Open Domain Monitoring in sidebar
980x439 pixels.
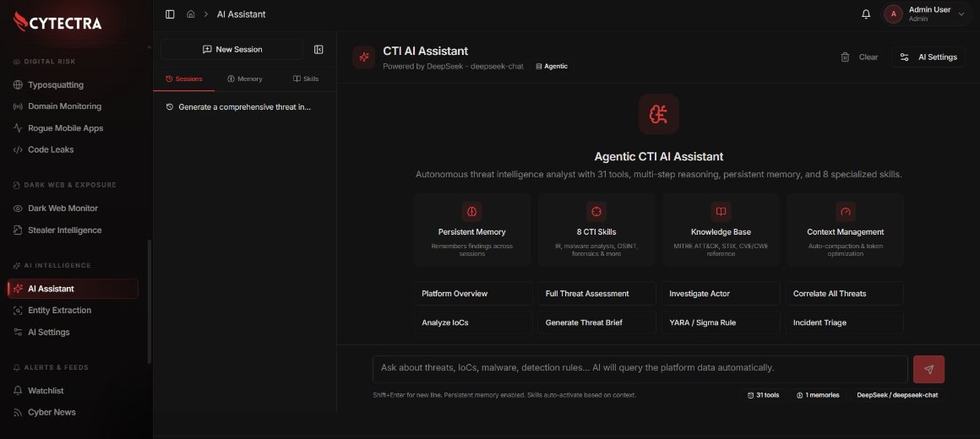pos(73,106)
